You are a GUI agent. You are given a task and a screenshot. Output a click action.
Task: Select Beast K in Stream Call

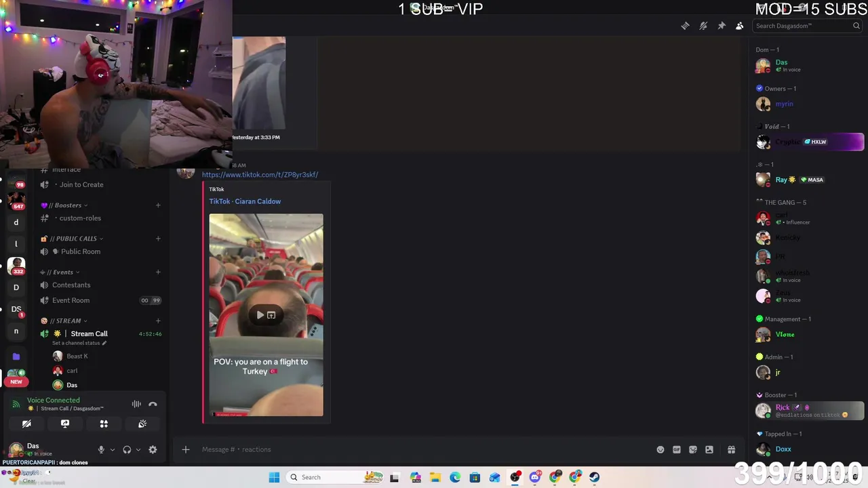(77, 357)
